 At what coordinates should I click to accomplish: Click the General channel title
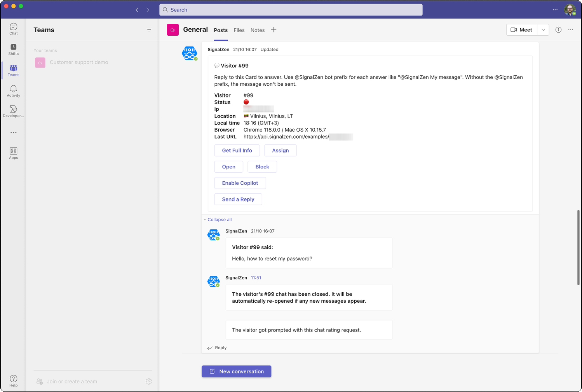click(x=195, y=29)
